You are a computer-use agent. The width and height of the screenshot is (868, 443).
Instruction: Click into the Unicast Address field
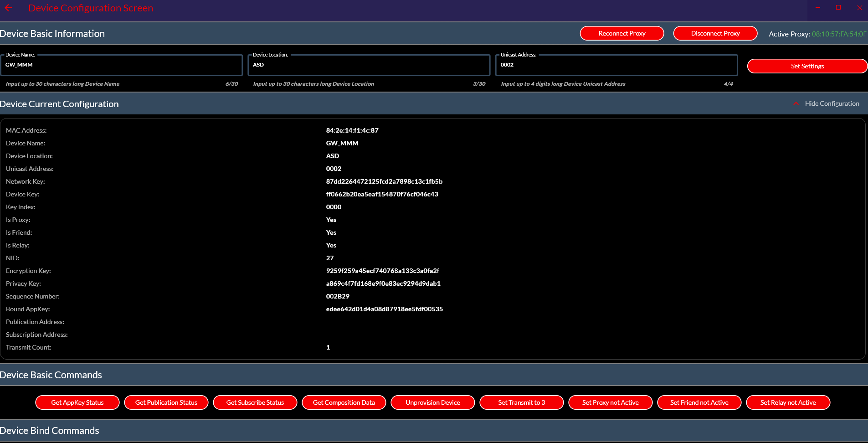(616, 65)
